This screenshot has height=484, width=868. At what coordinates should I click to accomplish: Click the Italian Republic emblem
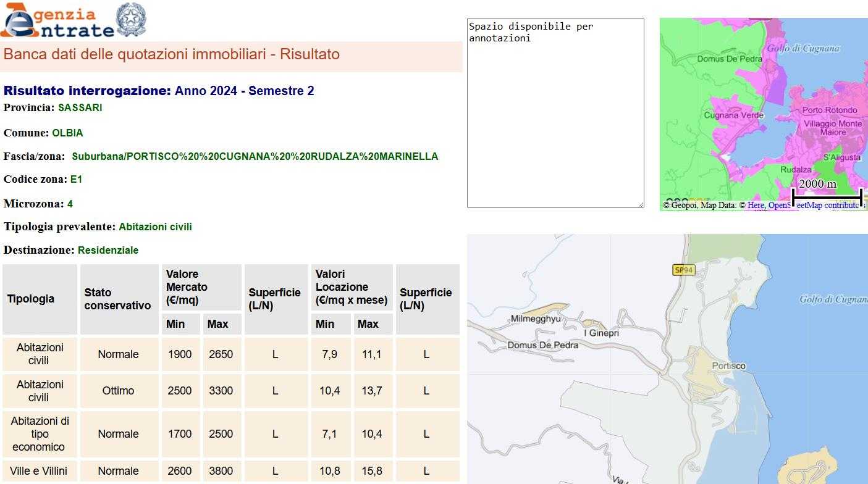[131, 20]
